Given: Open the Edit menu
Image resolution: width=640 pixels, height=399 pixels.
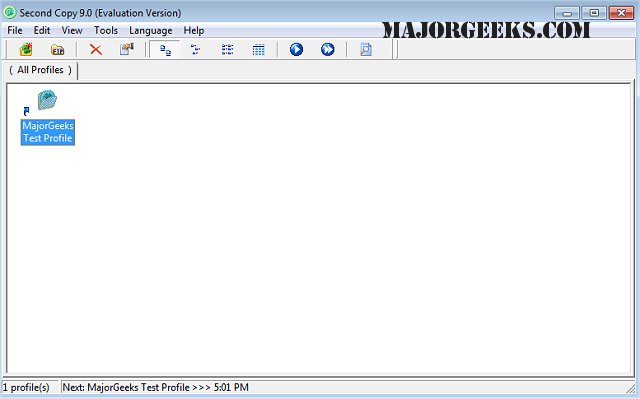Looking at the screenshot, I should (42, 31).
